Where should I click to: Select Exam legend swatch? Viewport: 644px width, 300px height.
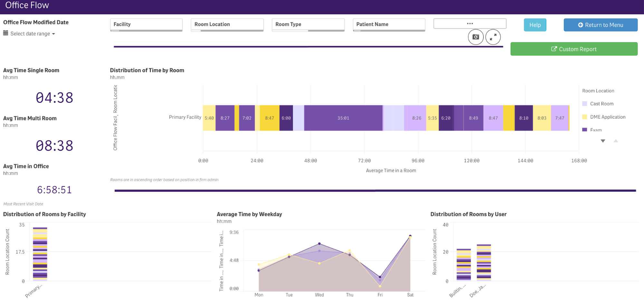tap(584, 130)
